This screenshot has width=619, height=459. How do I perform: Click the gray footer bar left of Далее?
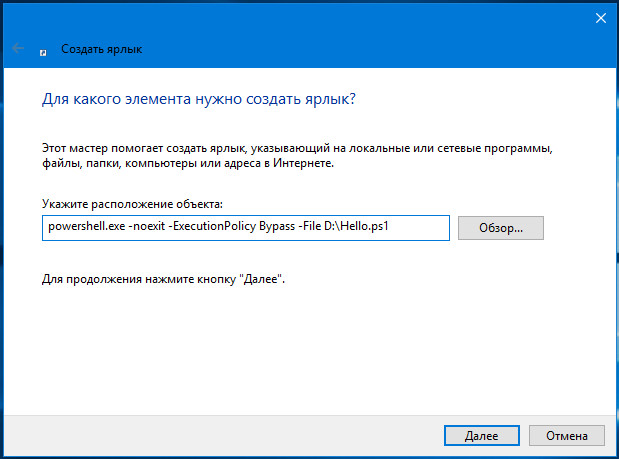221,436
